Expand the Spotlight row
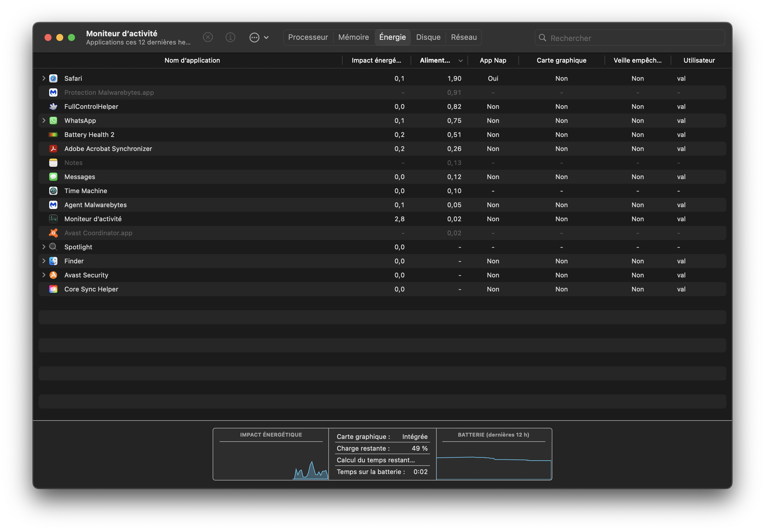This screenshot has width=765, height=532. coord(44,247)
